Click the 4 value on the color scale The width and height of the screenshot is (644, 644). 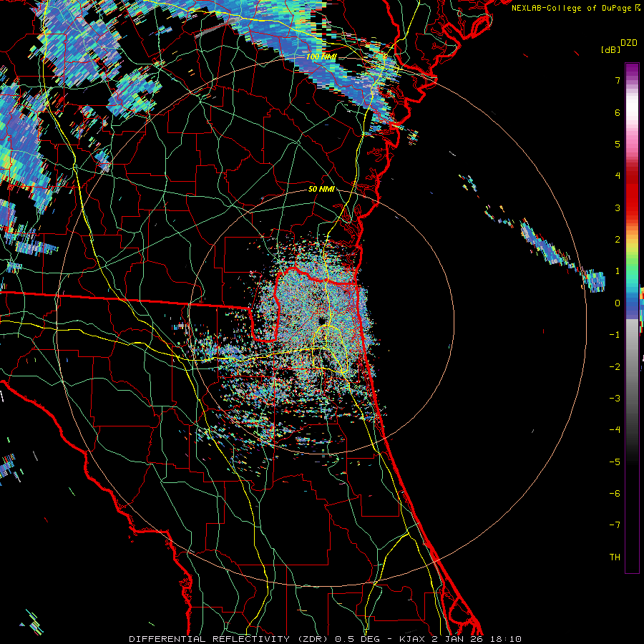tap(618, 176)
